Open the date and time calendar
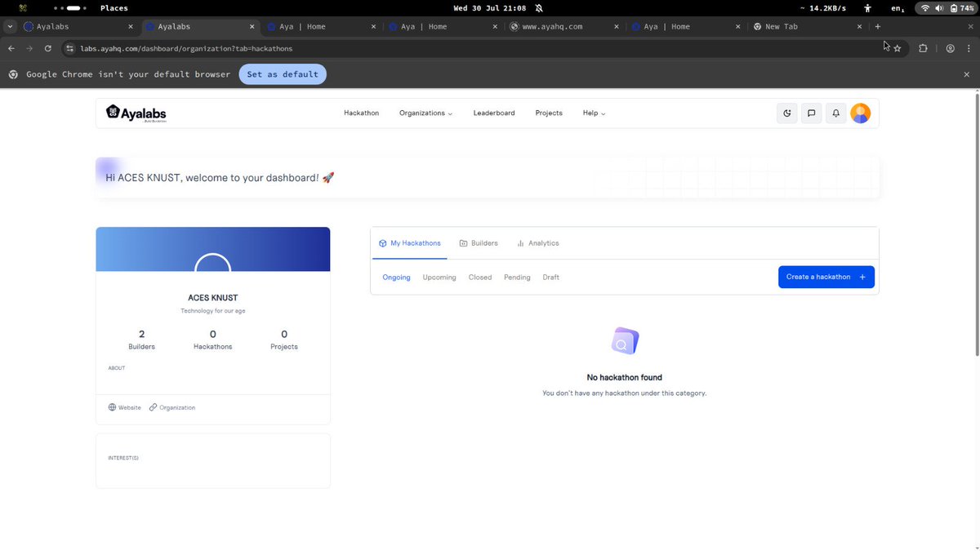980x551 pixels. tap(489, 8)
